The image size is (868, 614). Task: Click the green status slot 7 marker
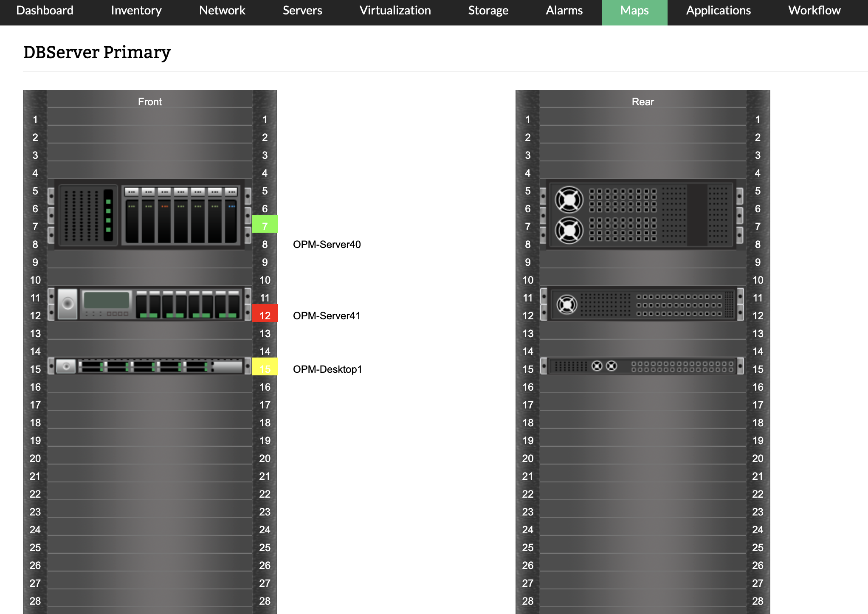click(x=265, y=224)
